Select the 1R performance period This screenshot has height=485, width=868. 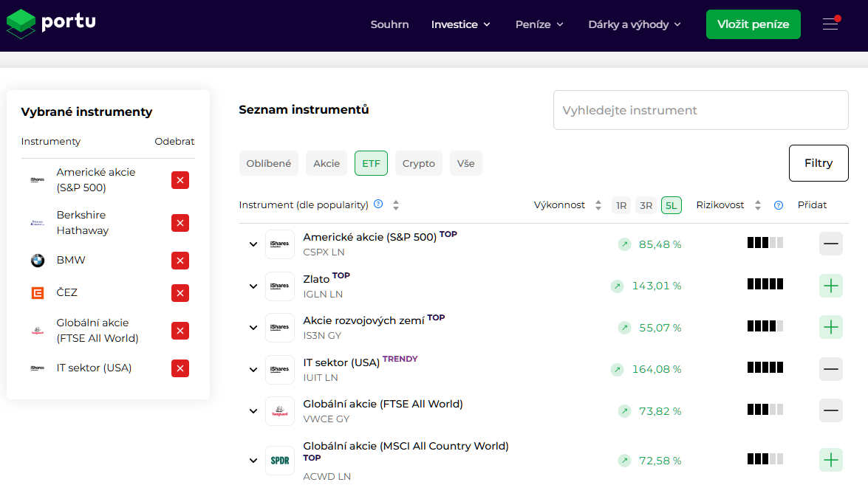(621, 205)
